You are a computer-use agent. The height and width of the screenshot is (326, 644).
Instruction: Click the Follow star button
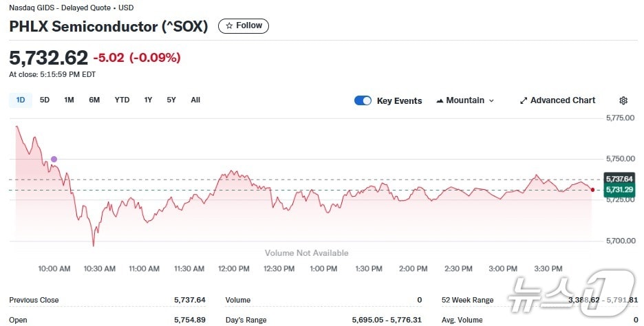[244, 26]
